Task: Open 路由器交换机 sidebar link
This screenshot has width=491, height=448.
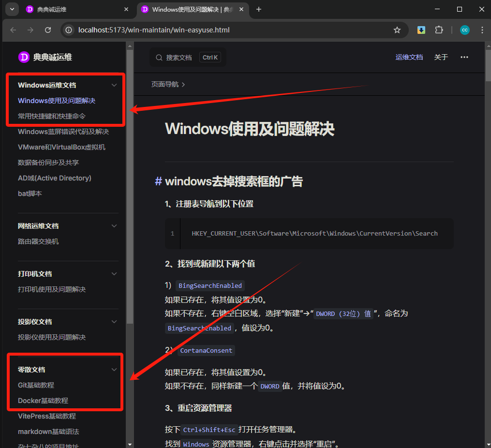Action: coord(38,241)
